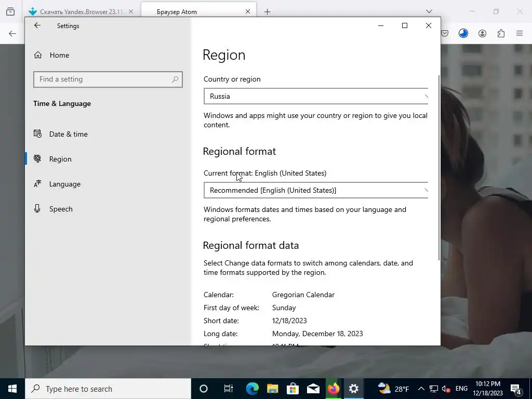Open Regional format dropdown
532x399 pixels.
coord(316,190)
